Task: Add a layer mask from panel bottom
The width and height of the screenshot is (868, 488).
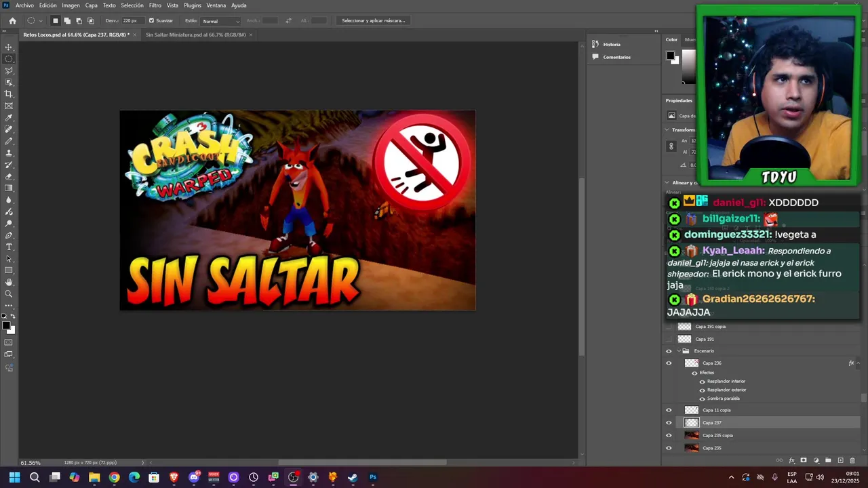Action: [804, 461]
